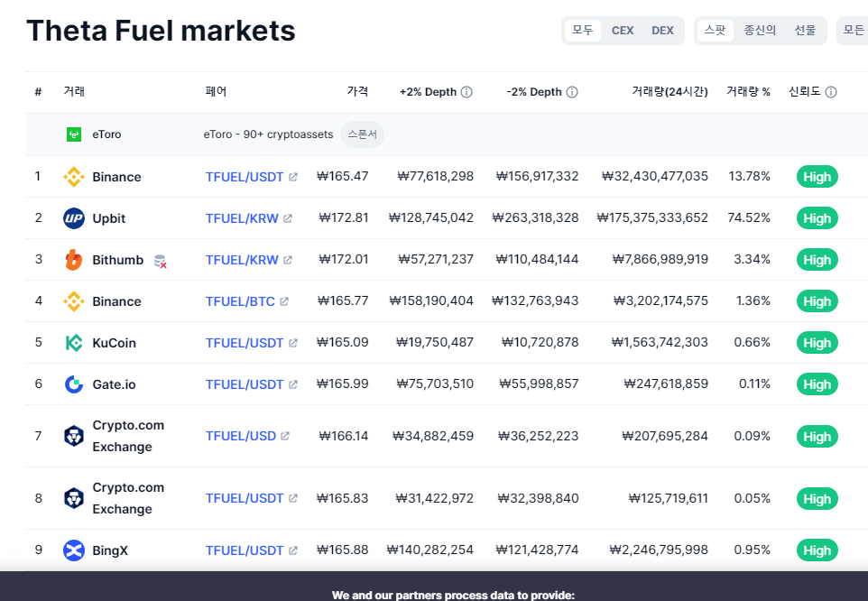Open Gate.io TFUEL/USDT pair link
868x601 pixels.
245,384
